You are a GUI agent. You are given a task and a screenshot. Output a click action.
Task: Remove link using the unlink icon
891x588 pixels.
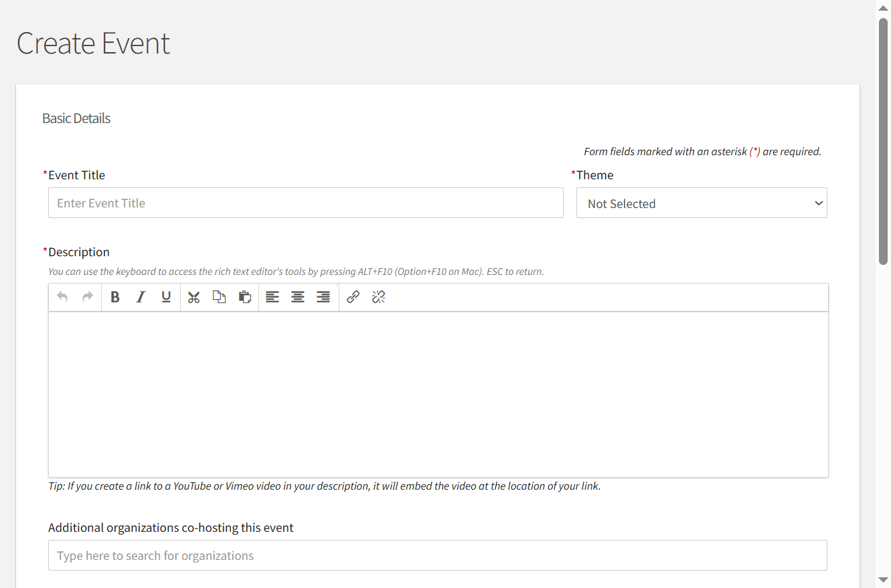coord(379,297)
